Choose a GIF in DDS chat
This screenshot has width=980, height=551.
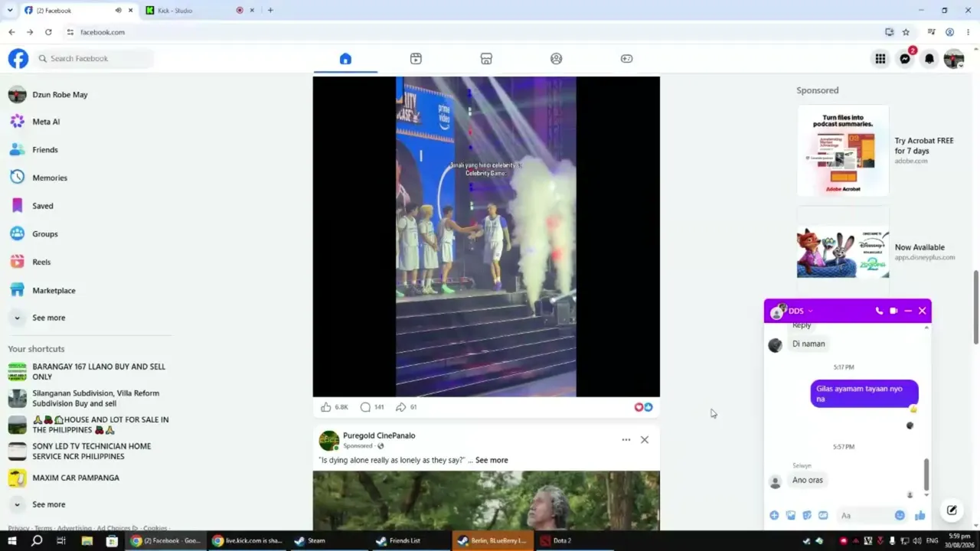tap(823, 516)
